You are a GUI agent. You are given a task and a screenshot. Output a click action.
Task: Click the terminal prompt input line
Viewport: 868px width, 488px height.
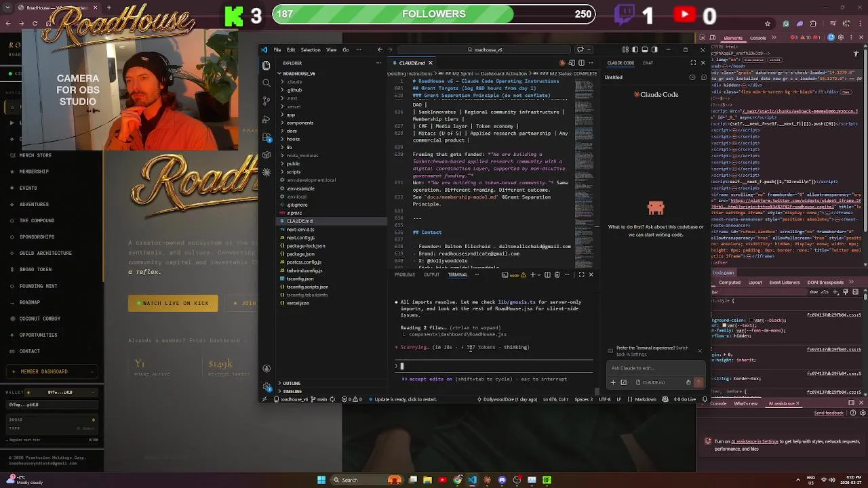[x=495, y=366]
